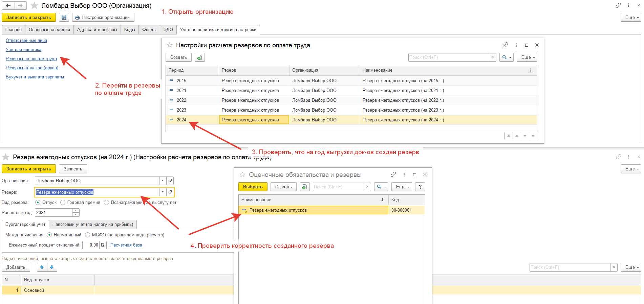The width and height of the screenshot is (644, 304).
Task: Open the Резервы отпусков (архив) link
Action: point(32,68)
